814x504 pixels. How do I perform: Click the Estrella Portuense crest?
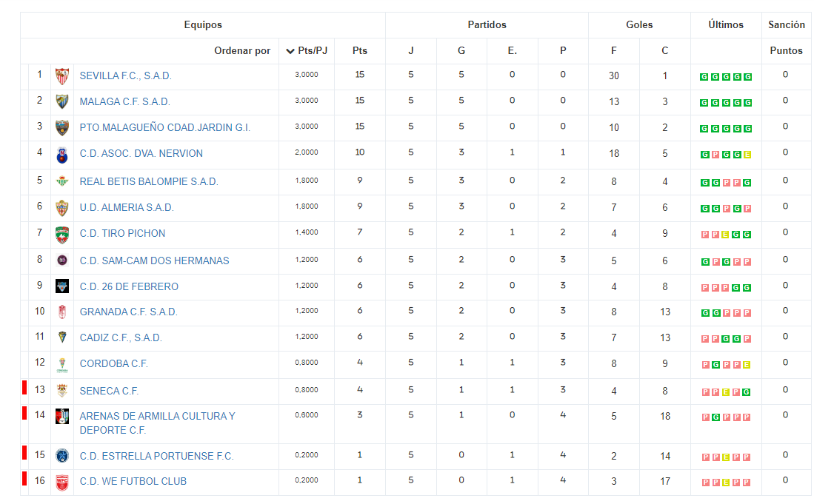tap(61, 456)
